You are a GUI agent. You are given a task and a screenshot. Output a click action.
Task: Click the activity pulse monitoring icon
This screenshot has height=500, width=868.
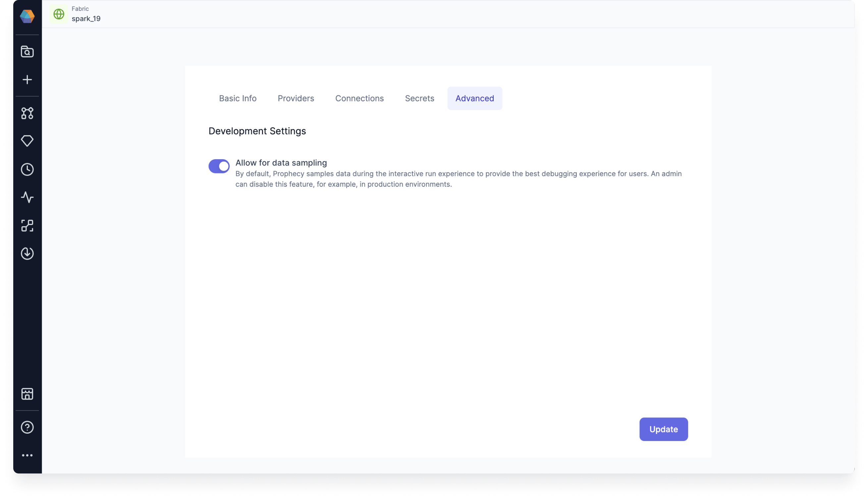(x=27, y=197)
